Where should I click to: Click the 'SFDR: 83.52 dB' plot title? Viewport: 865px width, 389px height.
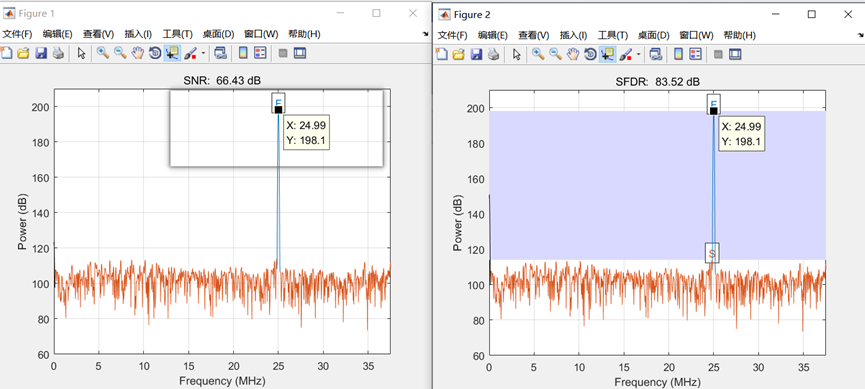(657, 82)
